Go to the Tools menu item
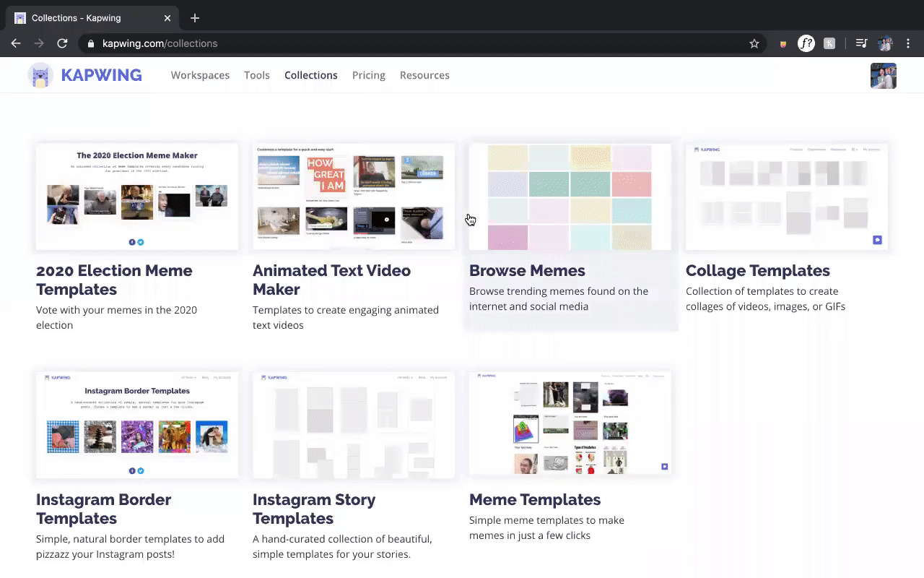Image resolution: width=924 pixels, height=578 pixels. [256, 75]
